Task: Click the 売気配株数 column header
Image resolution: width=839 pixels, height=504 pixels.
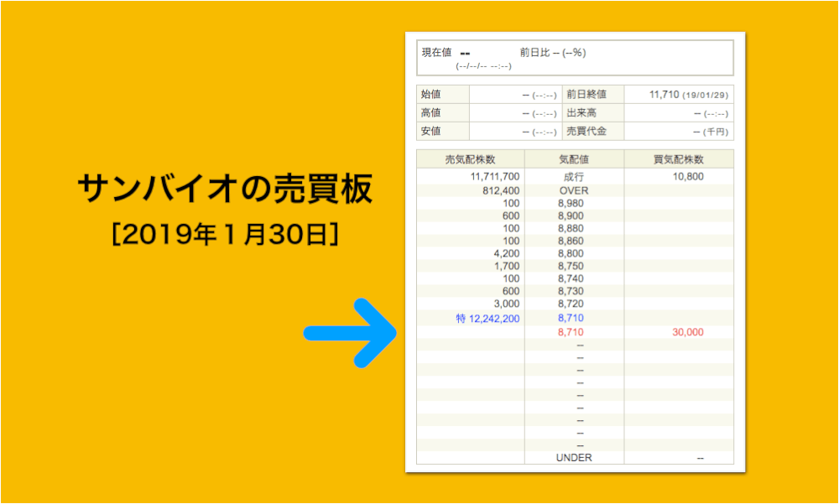Action: tap(471, 159)
